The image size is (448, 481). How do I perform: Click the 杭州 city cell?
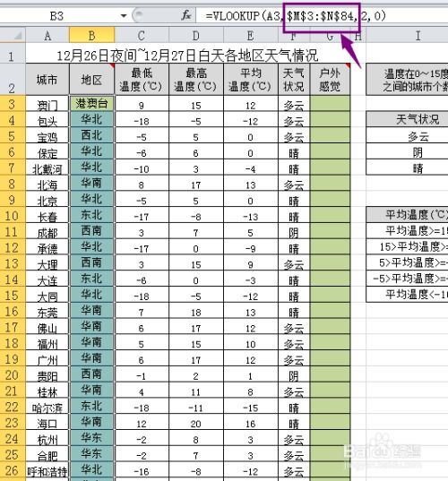click(x=47, y=439)
